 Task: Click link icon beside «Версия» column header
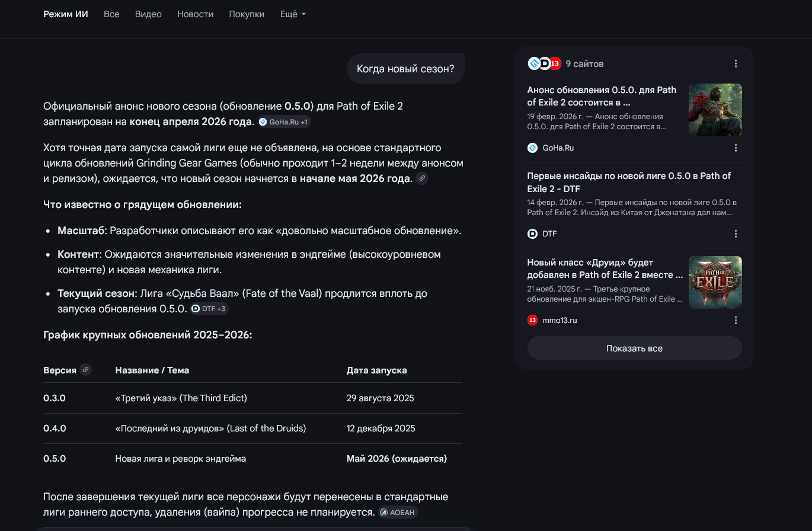(85, 370)
